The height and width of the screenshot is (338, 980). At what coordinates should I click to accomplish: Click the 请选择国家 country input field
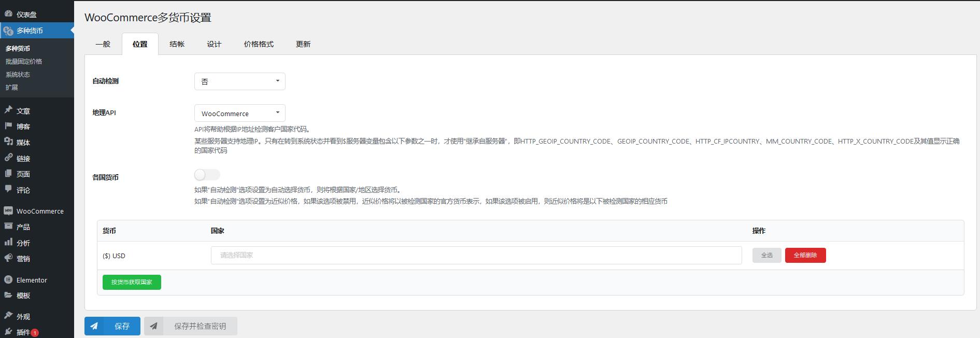476,255
